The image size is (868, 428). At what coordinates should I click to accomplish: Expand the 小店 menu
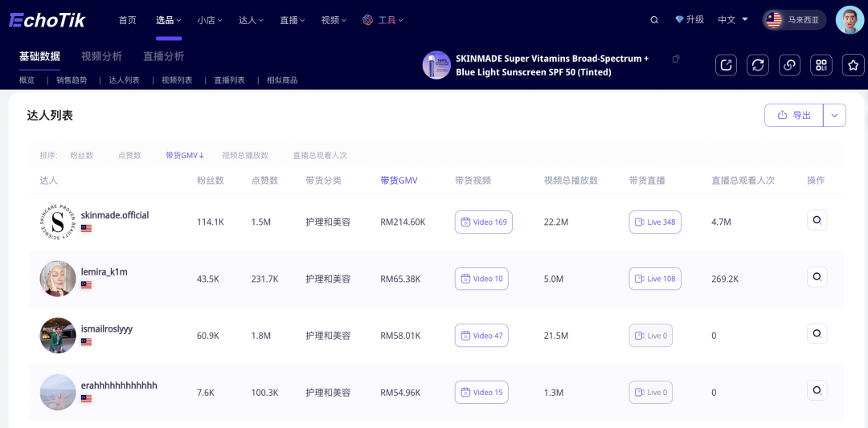210,20
